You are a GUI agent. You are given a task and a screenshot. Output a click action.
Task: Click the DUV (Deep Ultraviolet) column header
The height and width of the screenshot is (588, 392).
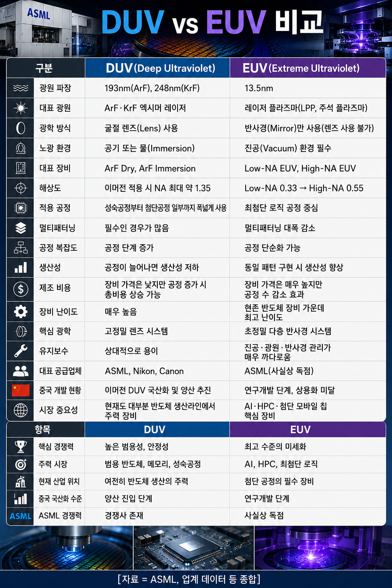(157, 68)
